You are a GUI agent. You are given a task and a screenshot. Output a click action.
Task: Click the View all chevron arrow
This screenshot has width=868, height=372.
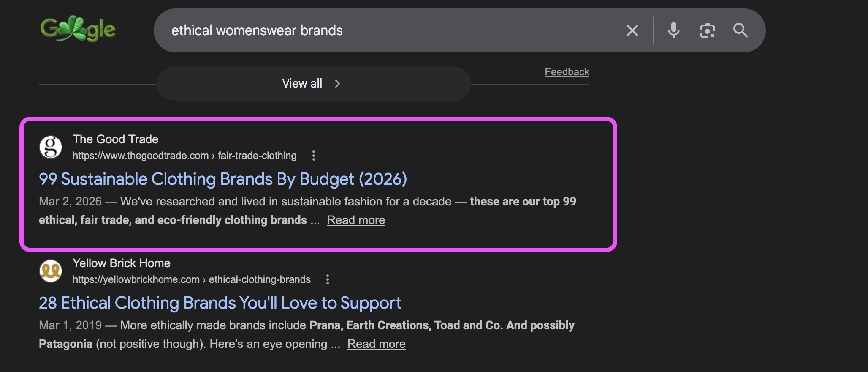tap(337, 84)
